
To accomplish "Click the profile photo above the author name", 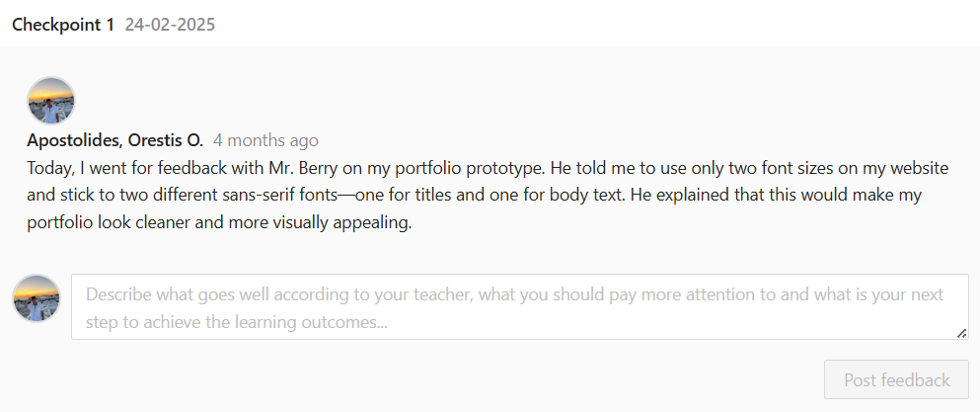I will [51, 101].
